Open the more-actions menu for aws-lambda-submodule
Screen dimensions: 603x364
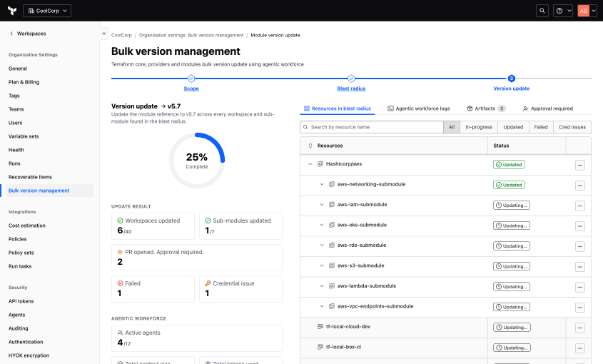[580, 288]
